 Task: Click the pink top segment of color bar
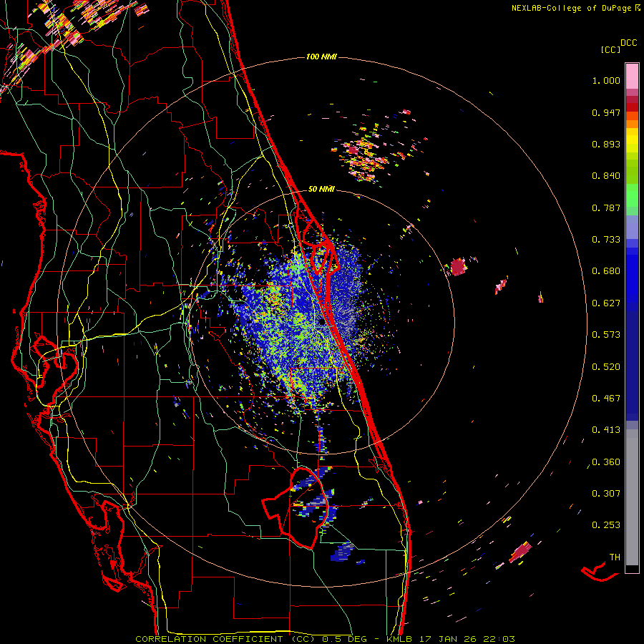(632, 77)
